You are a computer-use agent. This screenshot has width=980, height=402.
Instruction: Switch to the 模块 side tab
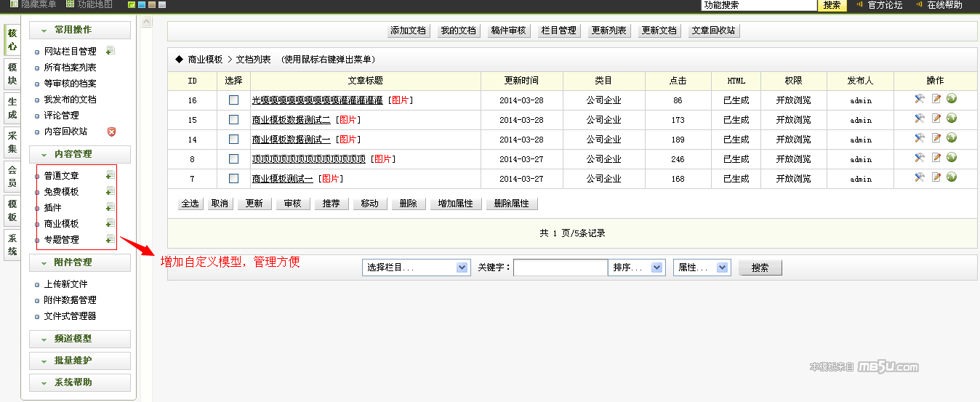[12, 73]
